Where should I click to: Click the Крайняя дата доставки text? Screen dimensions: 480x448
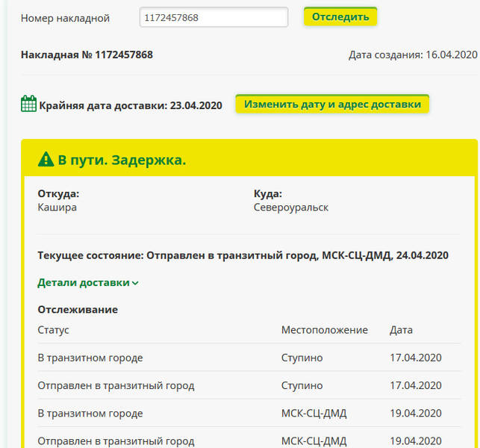[x=131, y=105]
